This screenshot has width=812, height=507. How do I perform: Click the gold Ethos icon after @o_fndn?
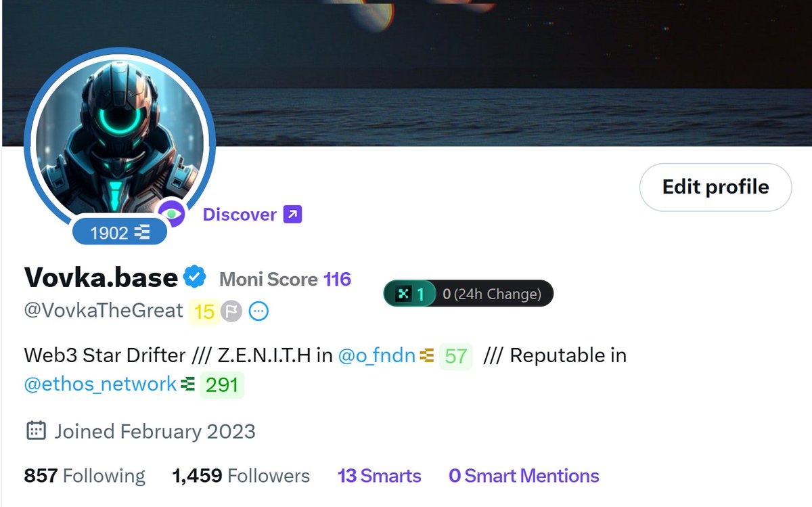click(427, 355)
